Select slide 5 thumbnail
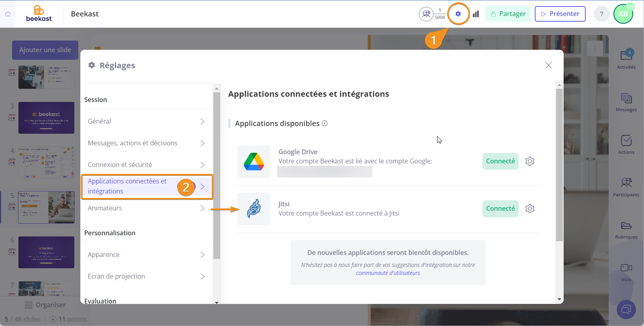 (46, 207)
